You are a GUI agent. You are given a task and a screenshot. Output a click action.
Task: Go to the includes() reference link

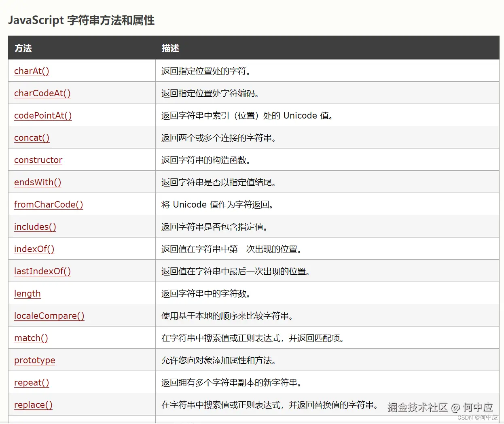click(x=35, y=227)
